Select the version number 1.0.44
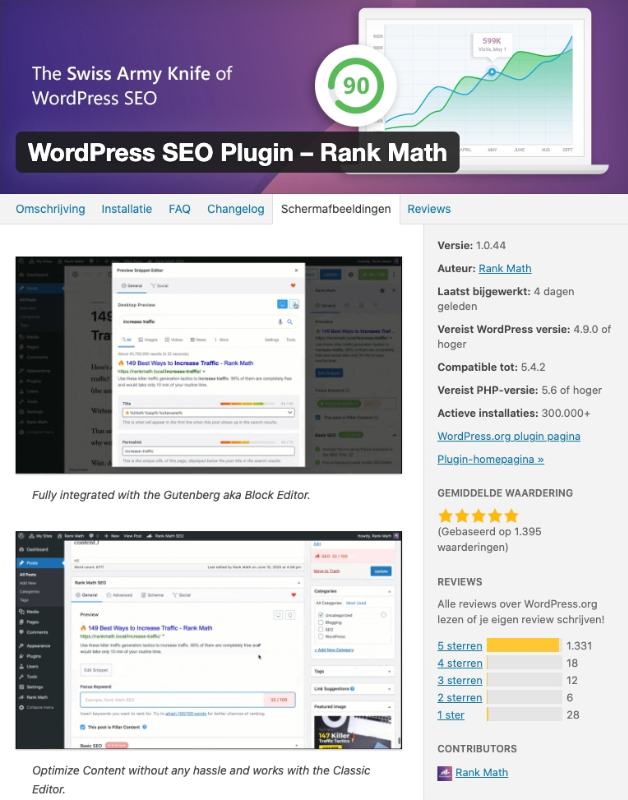The height and width of the screenshot is (800, 628). 491,245
